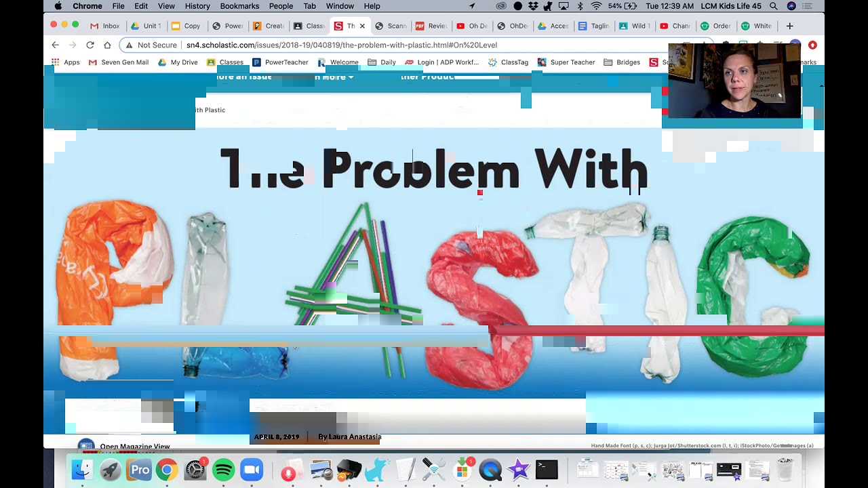Open the Wi-Fi status menu
868x488 pixels.
tap(596, 6)
